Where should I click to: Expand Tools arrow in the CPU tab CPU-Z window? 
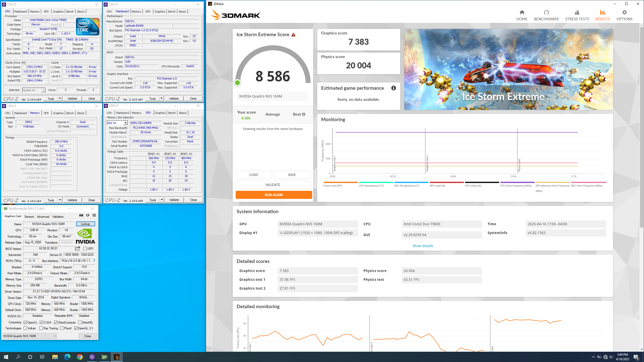coord(60,99)
